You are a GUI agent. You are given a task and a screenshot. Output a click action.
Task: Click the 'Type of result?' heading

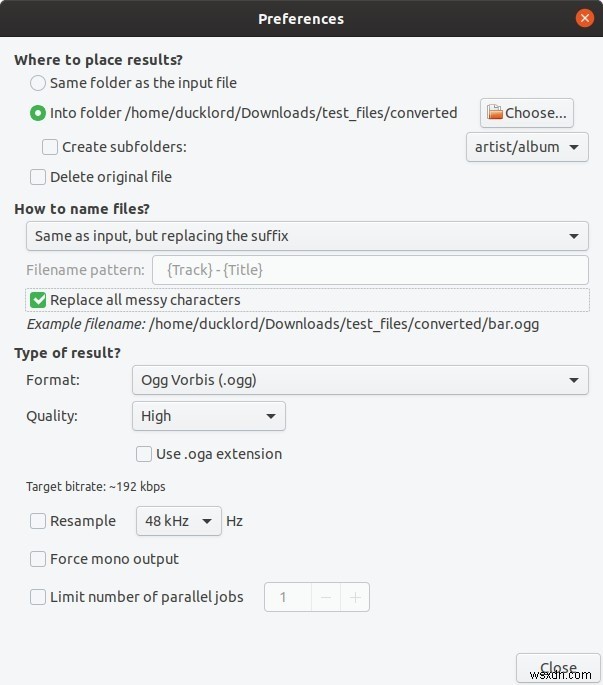pyautogui.click(x=67, y=353)
